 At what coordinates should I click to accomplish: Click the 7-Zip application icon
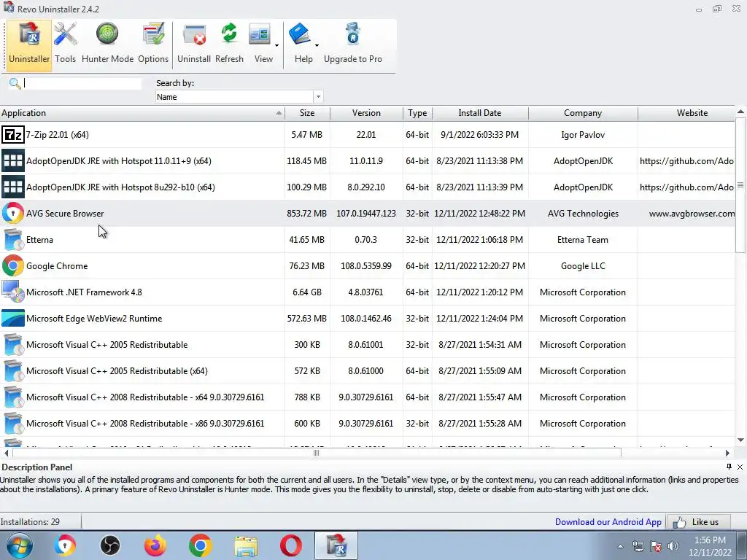coord(13,135)
